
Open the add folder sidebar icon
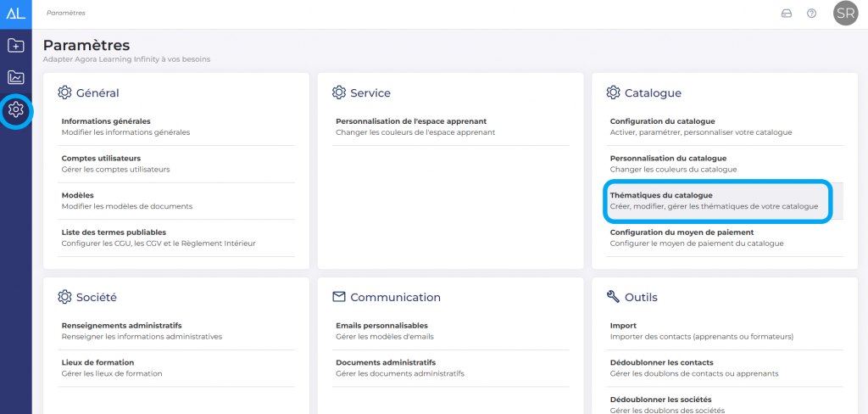click(x=15, y=45)
